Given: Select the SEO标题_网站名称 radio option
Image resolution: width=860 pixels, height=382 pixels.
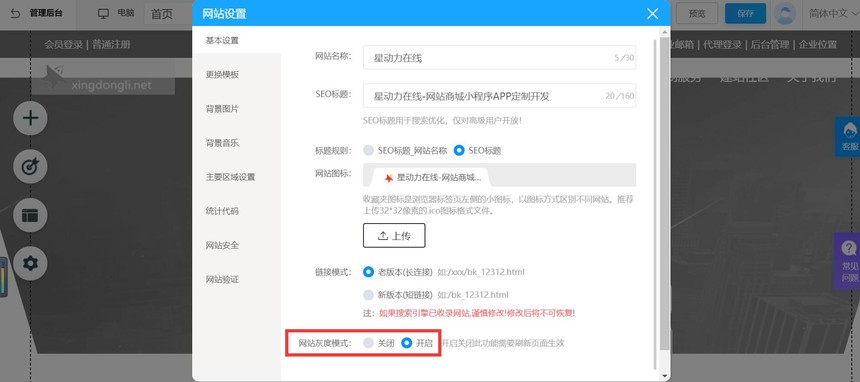Looking at the screenshot, I should pos(369,150).
